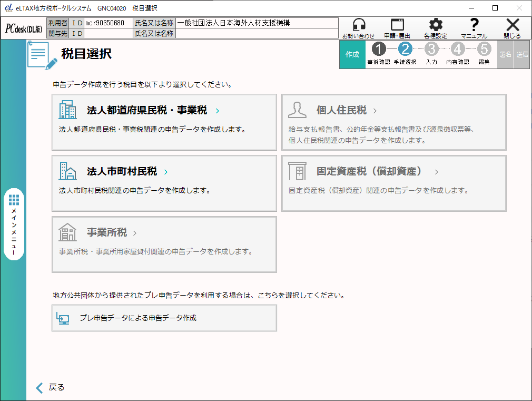The image size is (532, 401).
Task: Click step 2 手続選択
Action: coord(405,53)
